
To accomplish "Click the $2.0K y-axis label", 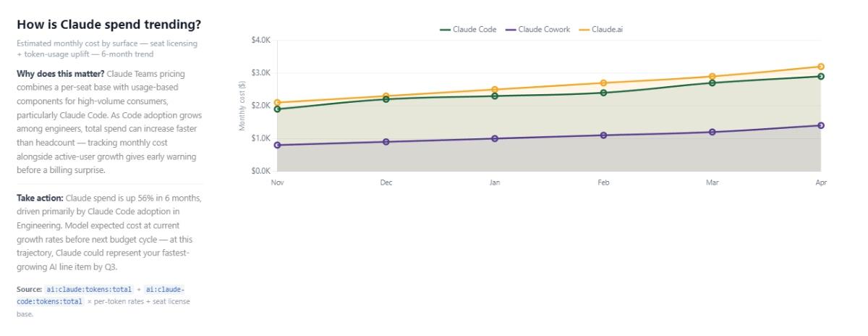I will click(260, 106).
